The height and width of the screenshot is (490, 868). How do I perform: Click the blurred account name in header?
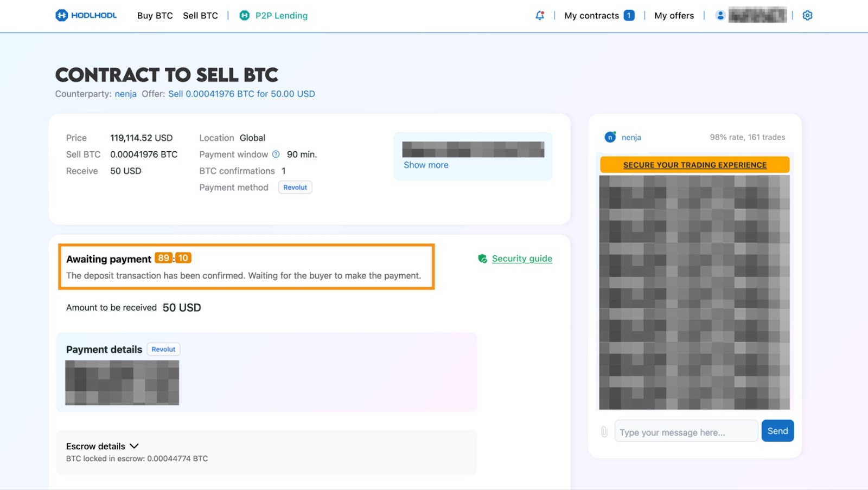[x=757, y=15]
